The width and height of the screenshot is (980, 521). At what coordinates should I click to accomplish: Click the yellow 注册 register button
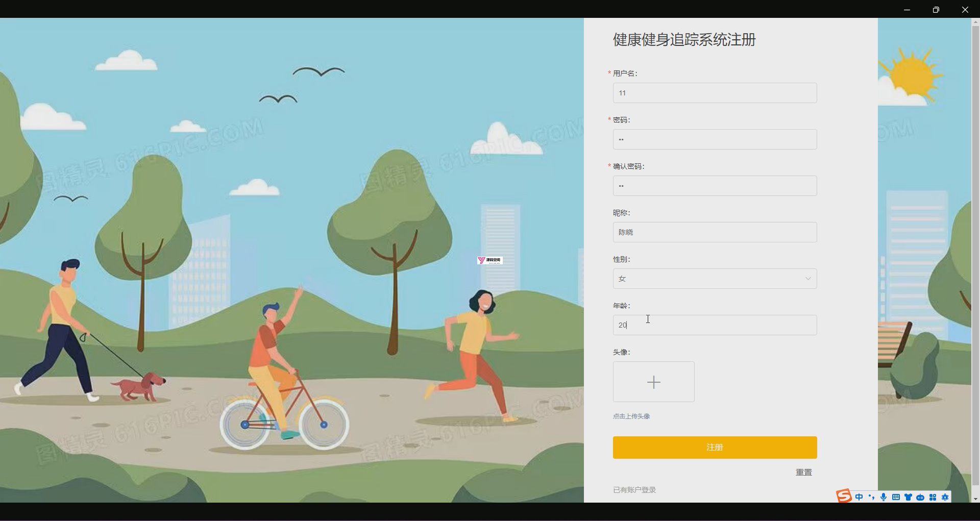[715, 448]
